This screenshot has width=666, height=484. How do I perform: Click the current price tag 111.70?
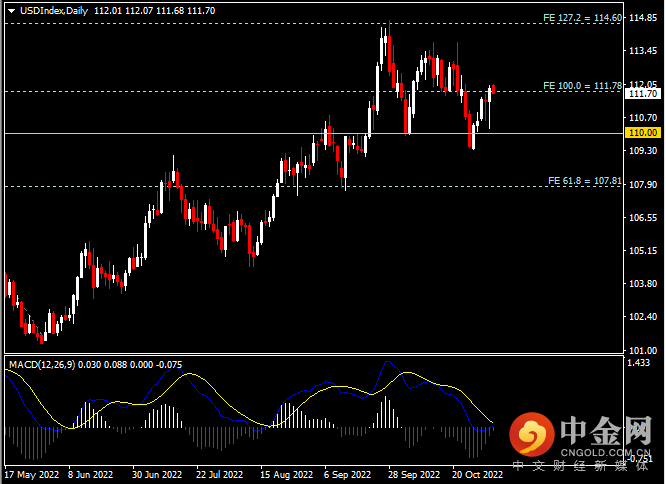643,94
